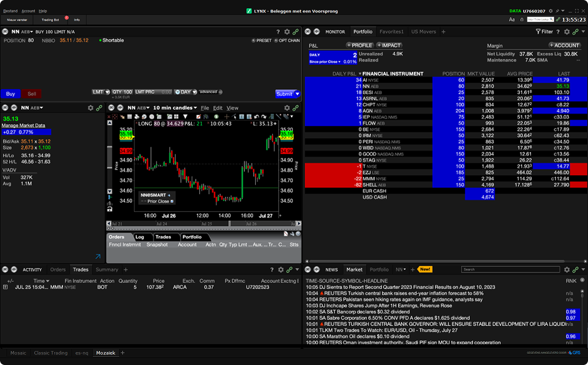Click the red pencil edit icon in chart toolbar
Screen dimensions: 588x365
pos(198,117)
